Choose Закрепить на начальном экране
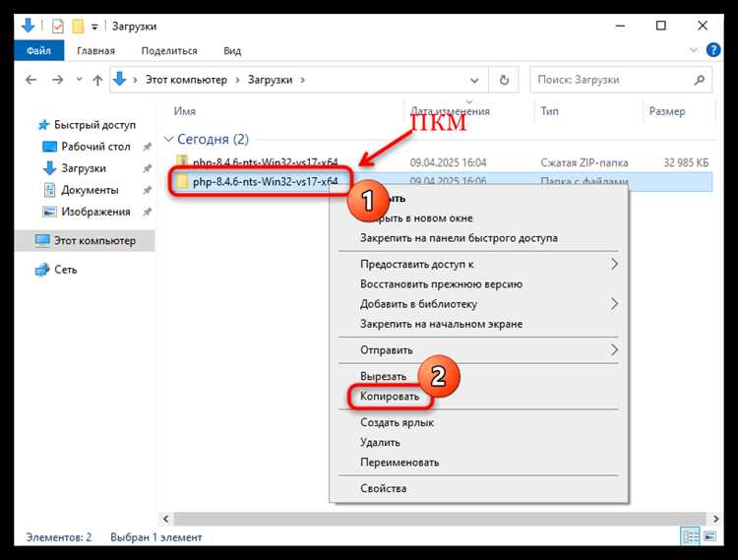The image size is (738, 560). 478,324
